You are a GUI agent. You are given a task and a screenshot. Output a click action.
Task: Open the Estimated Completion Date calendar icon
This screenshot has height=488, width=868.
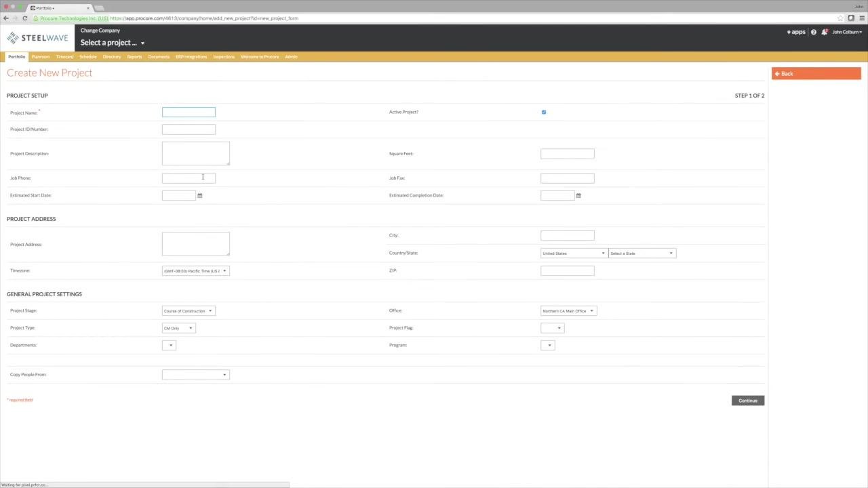[578, 195]
